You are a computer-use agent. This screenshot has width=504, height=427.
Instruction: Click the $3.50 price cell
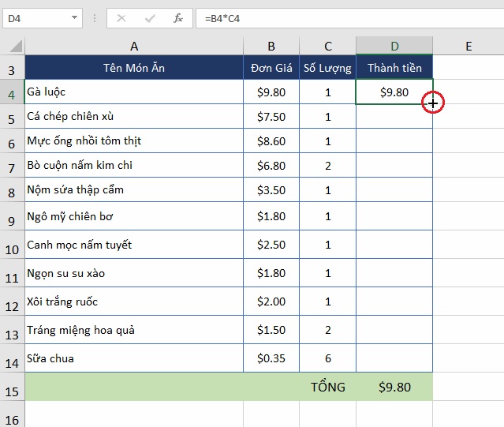coord(271,189)
